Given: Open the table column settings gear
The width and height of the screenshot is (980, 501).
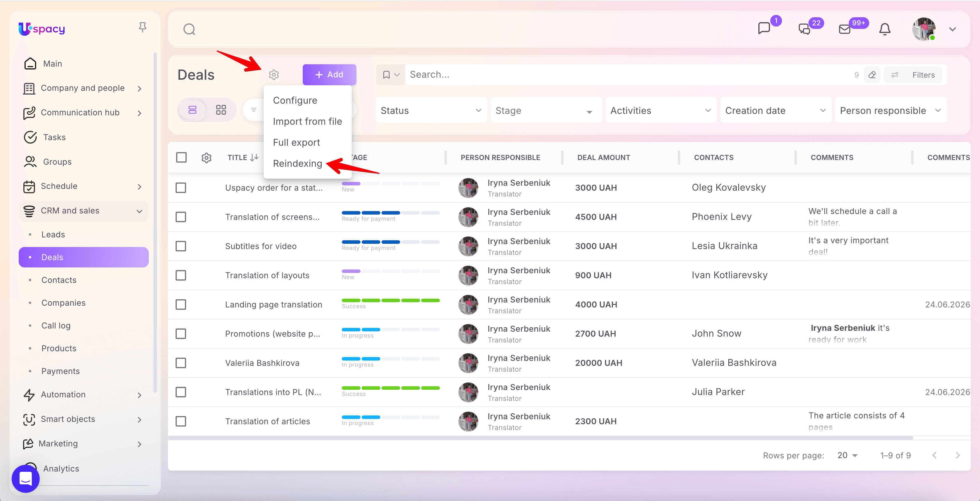Looking at the screenshot, I should (206, 158).
